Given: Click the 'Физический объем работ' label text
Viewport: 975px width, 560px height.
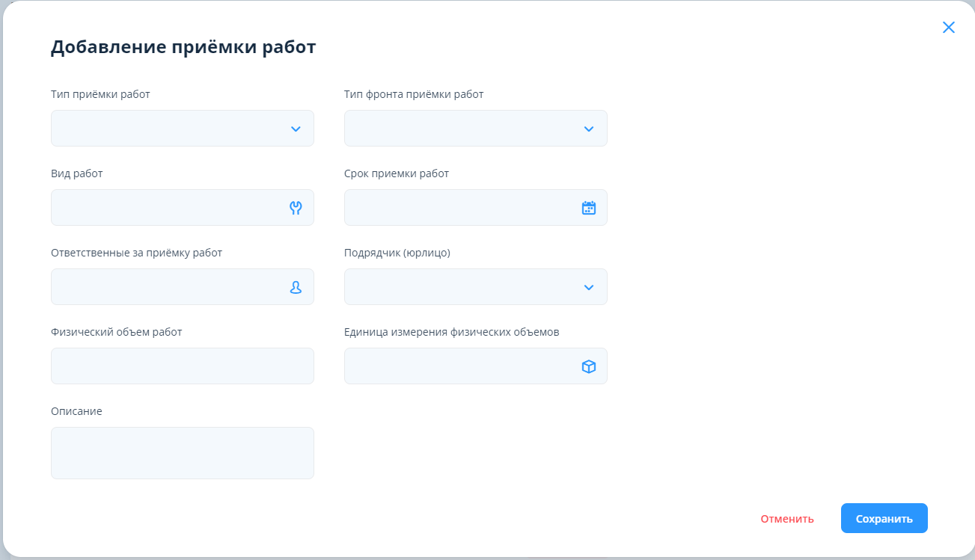Looking at the screenshot, I should pos(116,332).
